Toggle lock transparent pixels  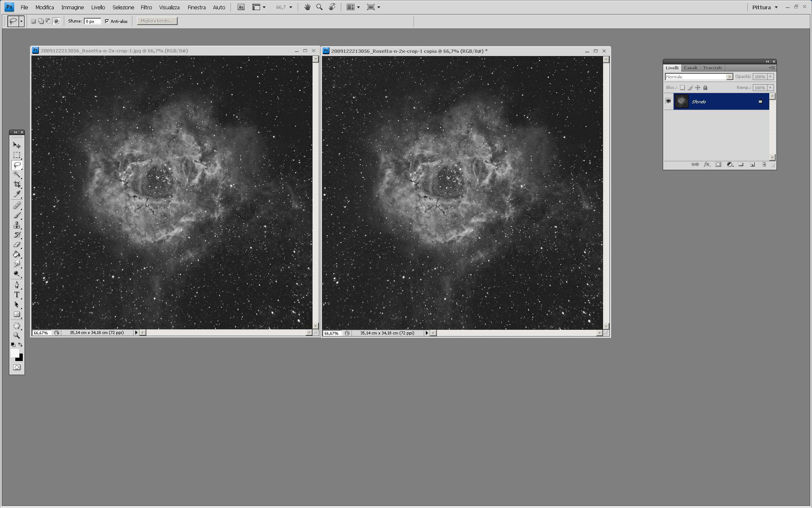point(682,88)
